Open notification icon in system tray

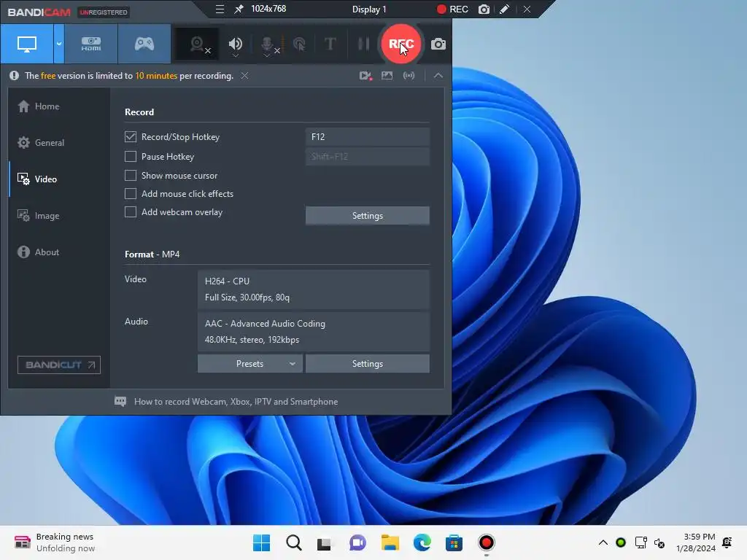(x=727, y=542)
